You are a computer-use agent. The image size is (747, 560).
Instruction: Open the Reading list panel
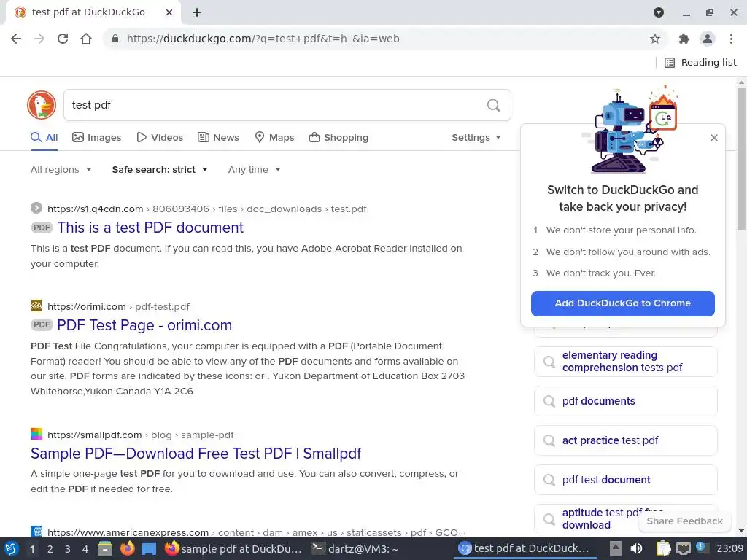700,63
